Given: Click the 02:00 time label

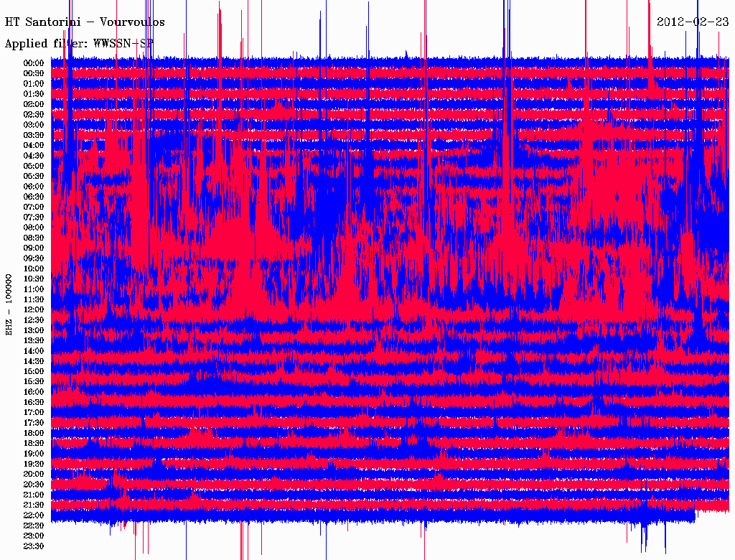Looking at the screenshot, I should point(34,105).
